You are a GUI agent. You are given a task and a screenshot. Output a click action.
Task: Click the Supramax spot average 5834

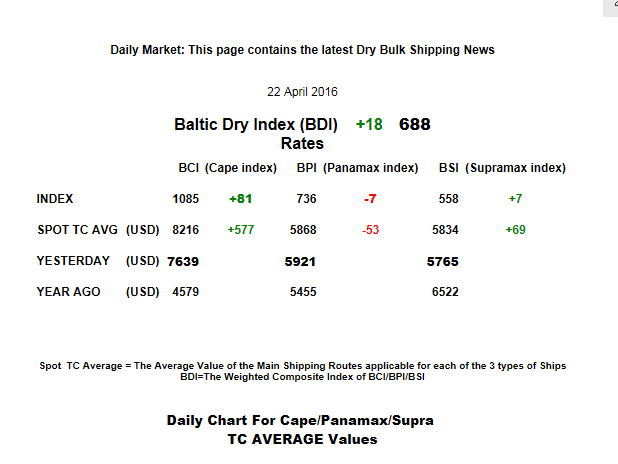pos(445,230)
